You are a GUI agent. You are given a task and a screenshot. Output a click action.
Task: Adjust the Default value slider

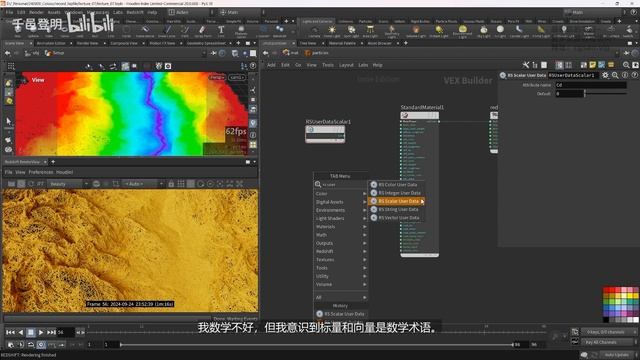click(606, 94)
